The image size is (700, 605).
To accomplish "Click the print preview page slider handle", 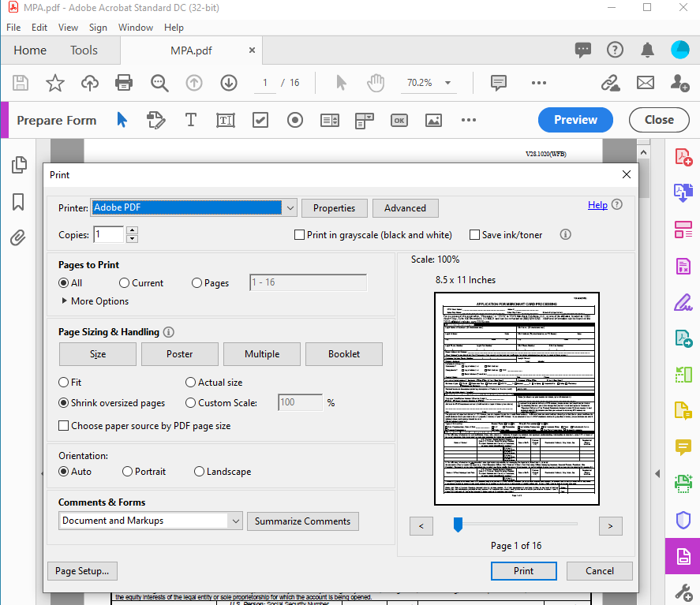I will [458, 525].
